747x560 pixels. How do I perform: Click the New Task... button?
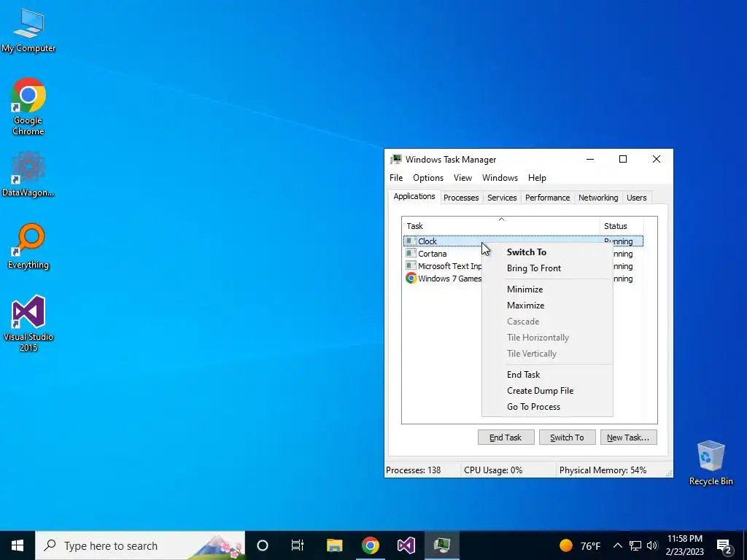628,437
